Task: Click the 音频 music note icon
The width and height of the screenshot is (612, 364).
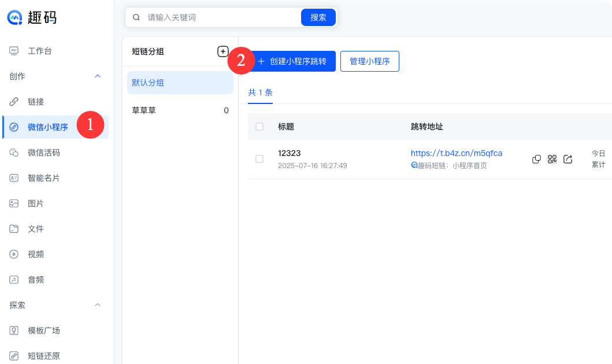Action: 14,280
